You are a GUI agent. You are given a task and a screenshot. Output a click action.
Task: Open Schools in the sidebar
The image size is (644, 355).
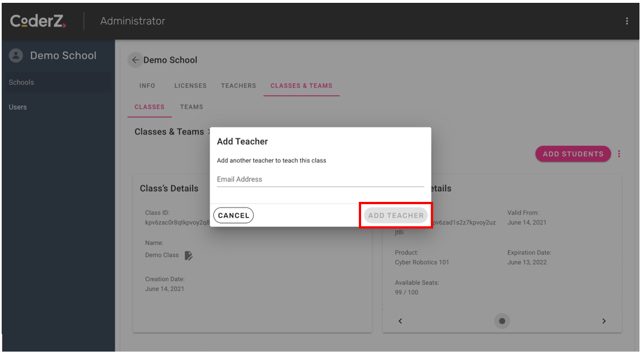(x=22, y=82)
